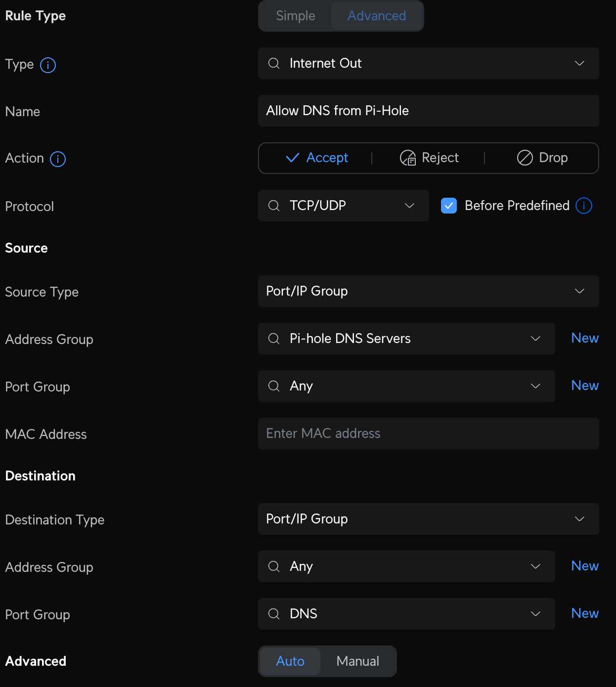Switch Advanced setting to Manual
The height and width of the screenshot is (687, 616).
coord(357,661)
